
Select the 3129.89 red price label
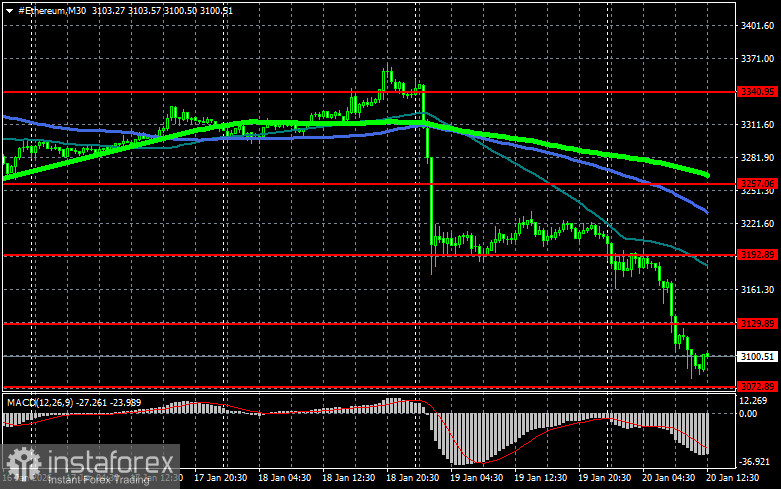point(758,324)
